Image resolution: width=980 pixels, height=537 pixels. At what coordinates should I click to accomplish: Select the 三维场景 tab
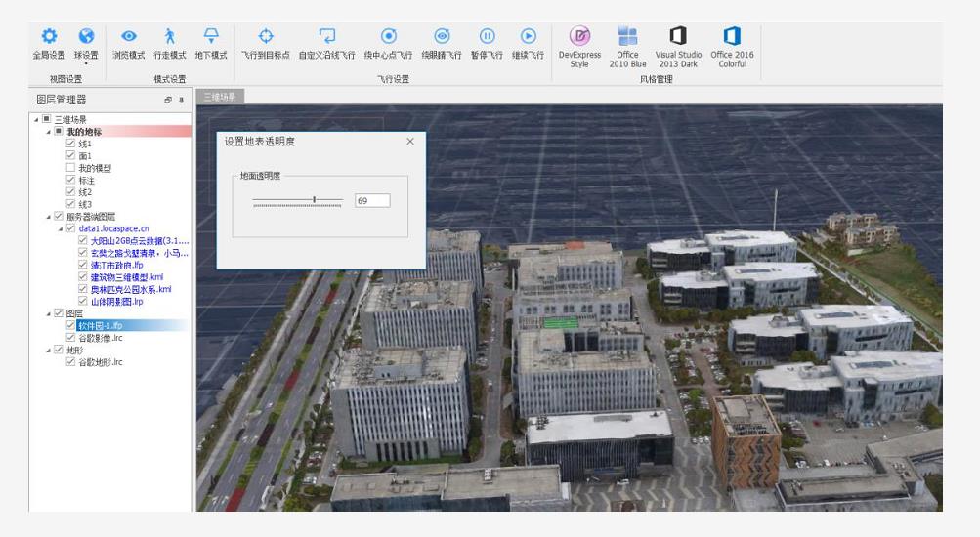pos(220,97)
